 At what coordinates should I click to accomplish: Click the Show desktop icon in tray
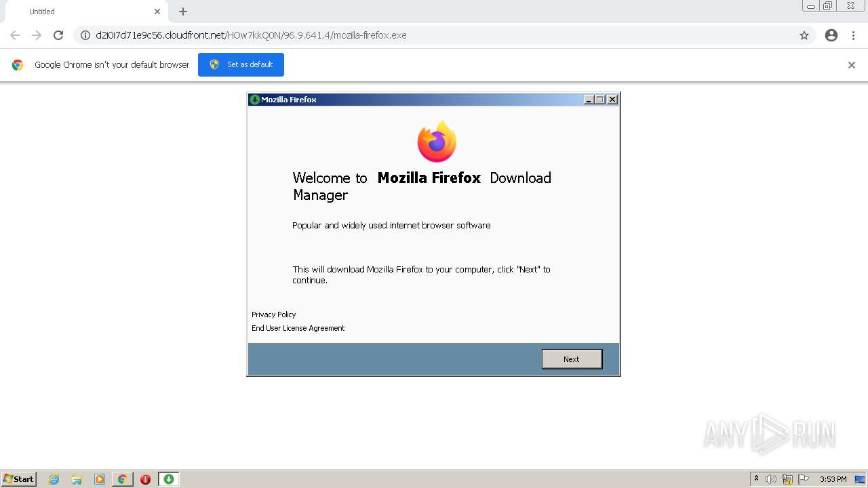pyautogui.click(x=860, y=479)
